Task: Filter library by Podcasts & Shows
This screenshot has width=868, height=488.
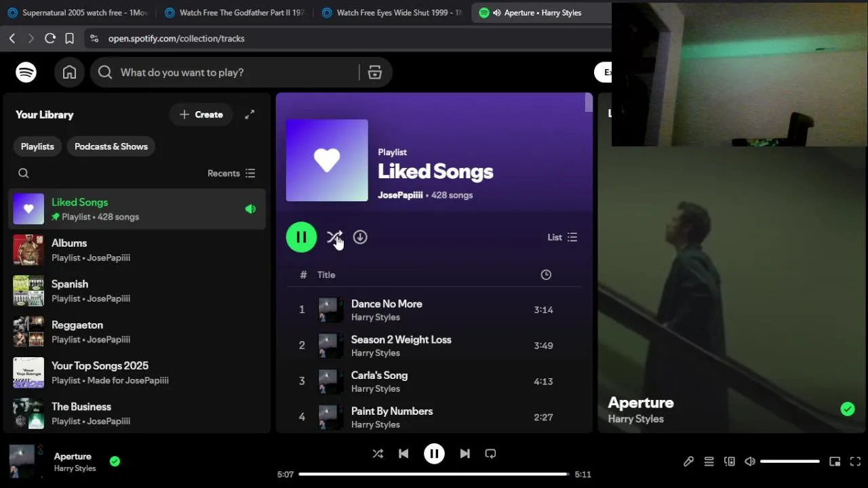Action: 111,146
